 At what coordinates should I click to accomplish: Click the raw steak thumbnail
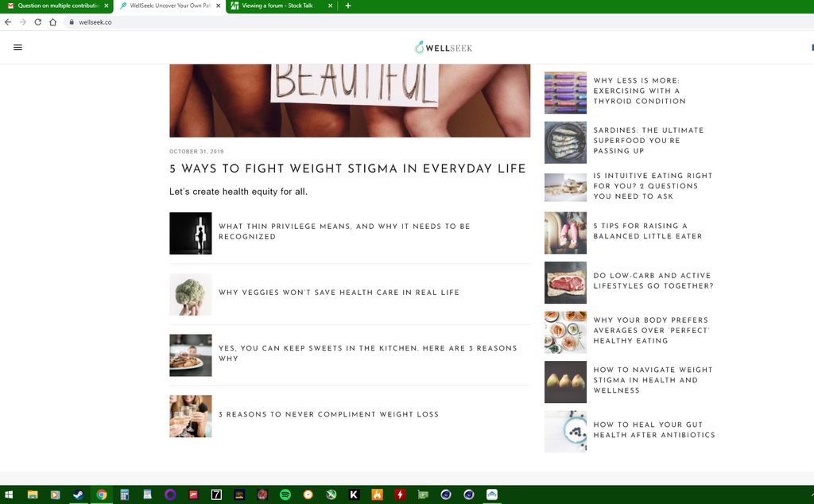(565, 283)
